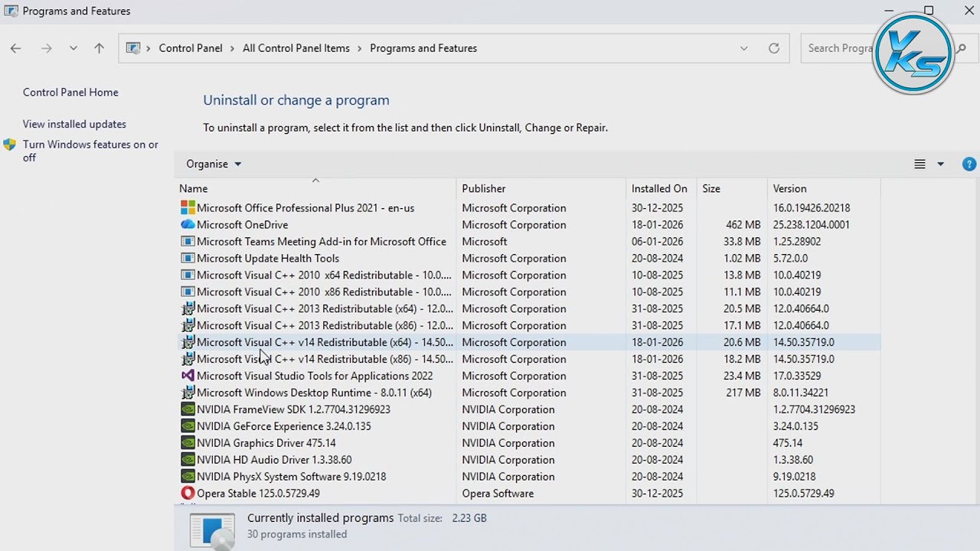Click the Programs and Features title bar icon
The image size is (980, 551).
tap(11, 11)
